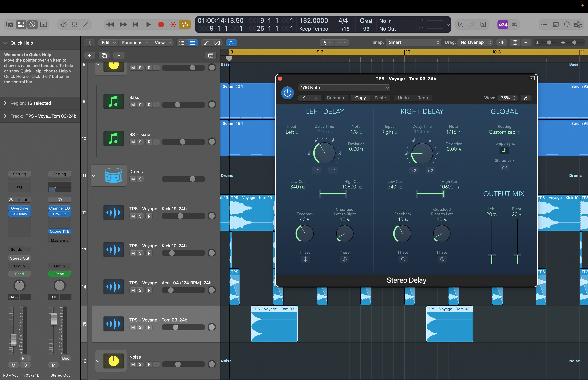This screenshot has width=588, height=380.
Task: Click the add track plus button
Action: tap(89, 55)
